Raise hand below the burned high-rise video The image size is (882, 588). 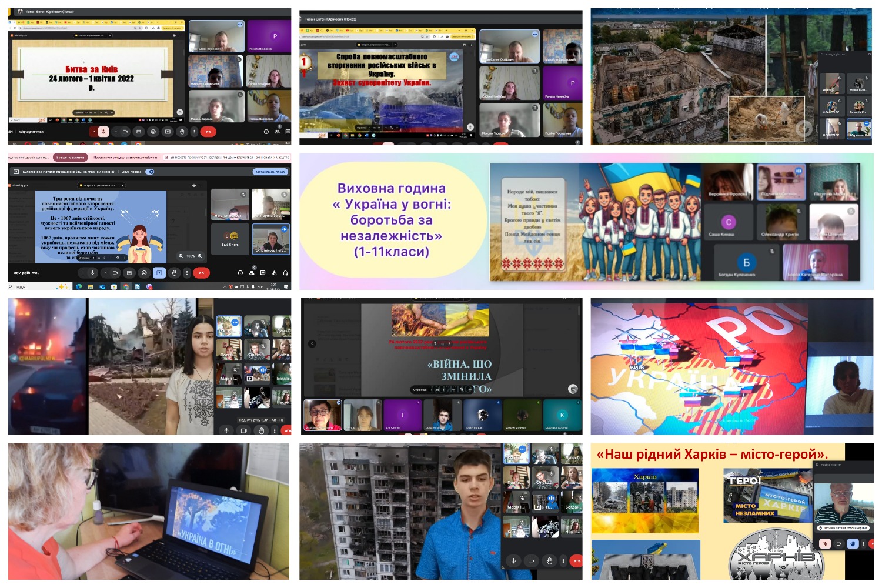[549, 561]
